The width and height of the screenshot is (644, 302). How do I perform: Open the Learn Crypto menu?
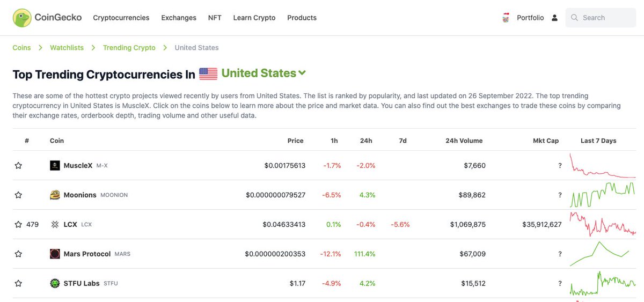click(254, 18)
